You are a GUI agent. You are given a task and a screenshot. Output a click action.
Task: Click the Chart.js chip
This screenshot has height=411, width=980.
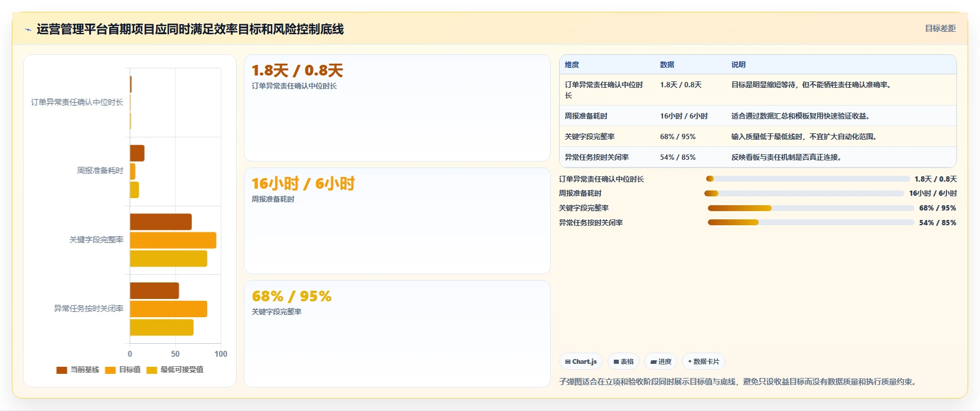click(x=581, y=361)
